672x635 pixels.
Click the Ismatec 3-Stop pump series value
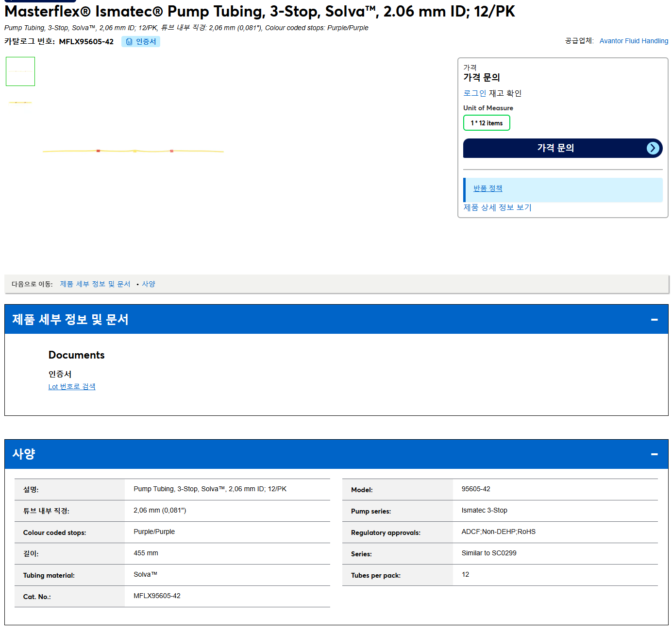coord(485,510)
